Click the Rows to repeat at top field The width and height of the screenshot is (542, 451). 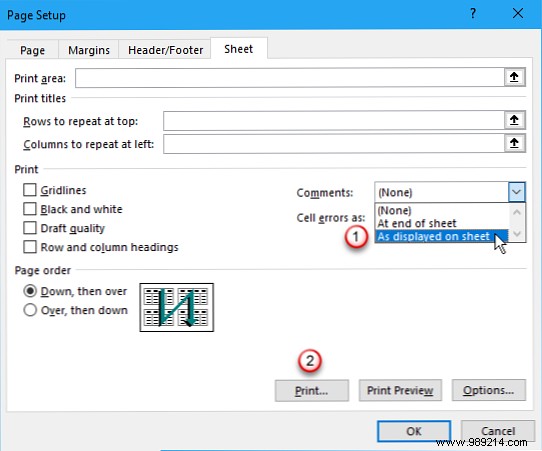[x=334, y=121]
